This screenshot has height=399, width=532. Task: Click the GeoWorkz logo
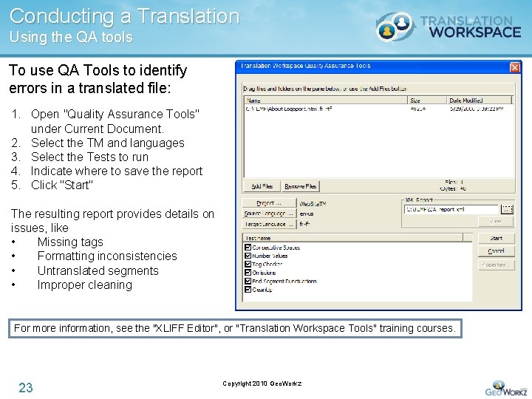pyautogui.click(x=507, y=389)
